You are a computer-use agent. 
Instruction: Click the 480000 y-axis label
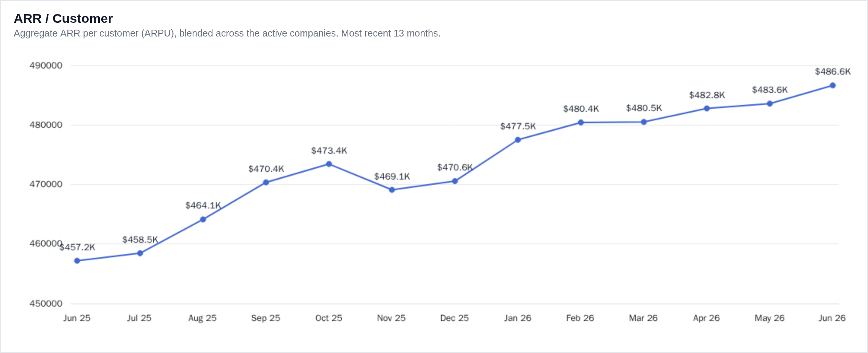click(x=46, y=125)
